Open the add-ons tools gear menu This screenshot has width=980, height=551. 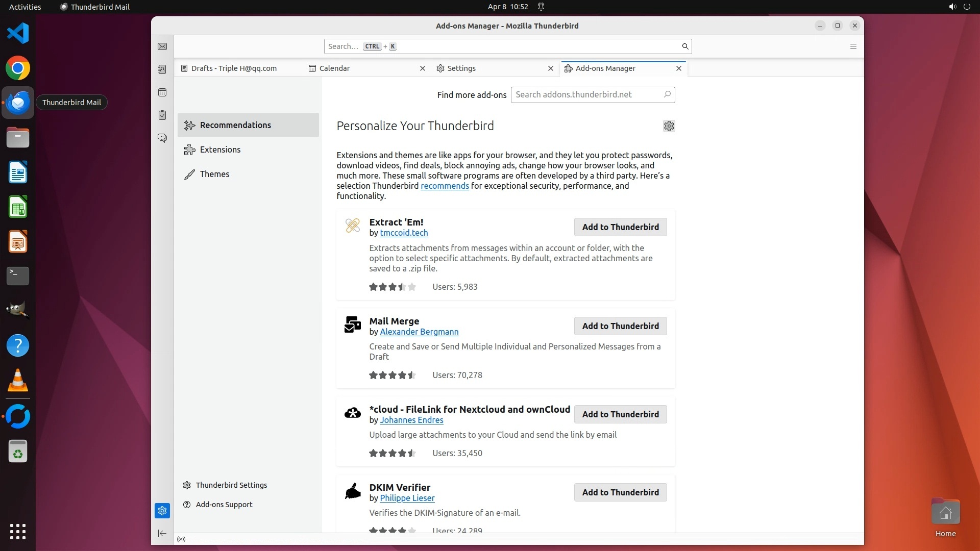669,126
